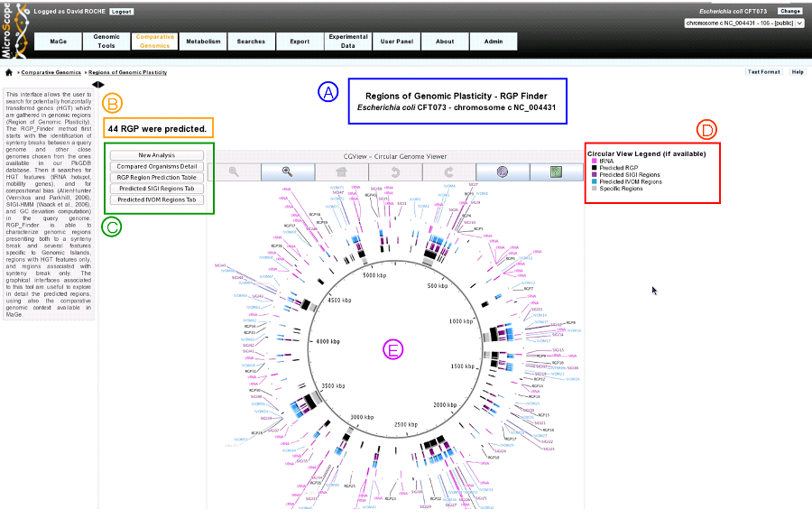Click the Change organism button
This screenshot has height=528, width=812.
[x=790, y=11]
